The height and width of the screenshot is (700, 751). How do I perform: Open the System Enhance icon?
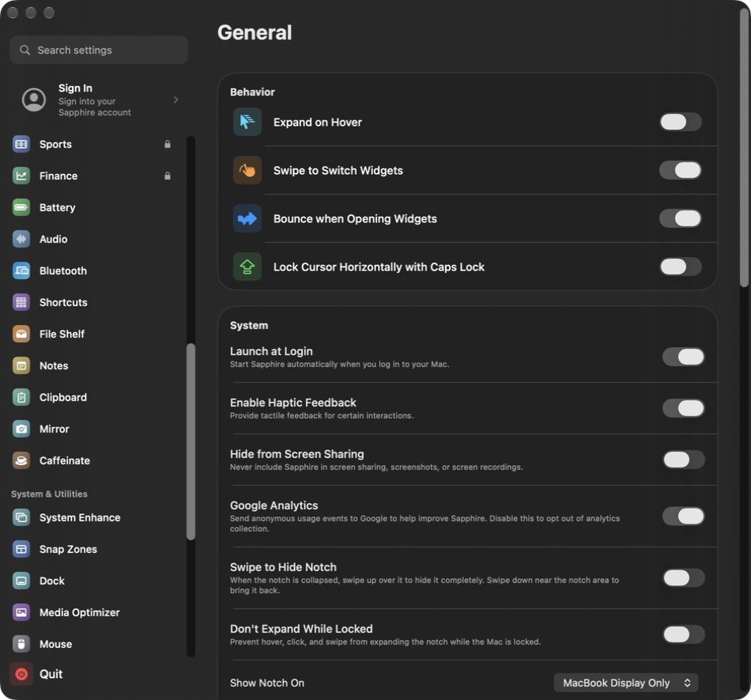[21, 517]
